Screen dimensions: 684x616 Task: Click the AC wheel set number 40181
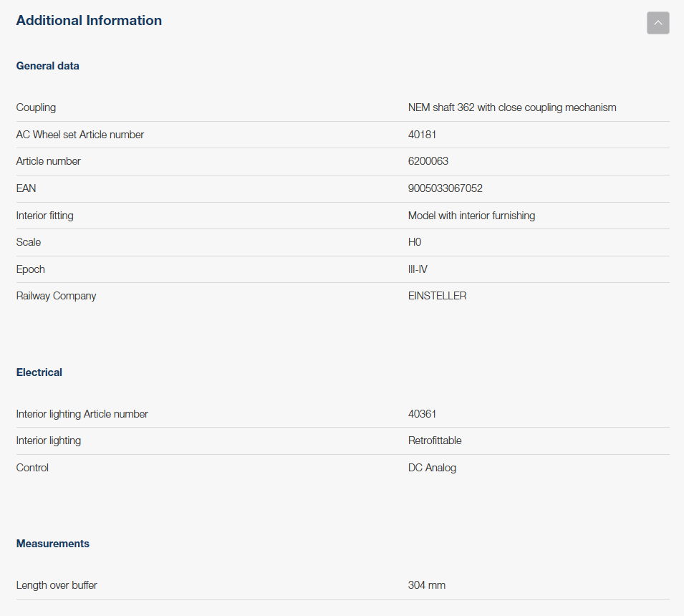[422, 135]
